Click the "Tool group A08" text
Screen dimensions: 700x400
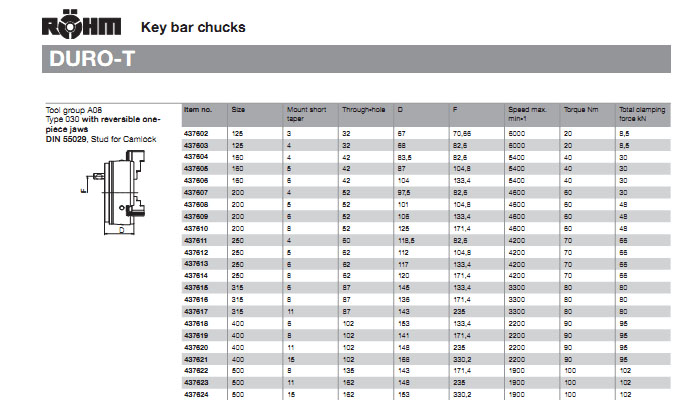coord(74,108)
